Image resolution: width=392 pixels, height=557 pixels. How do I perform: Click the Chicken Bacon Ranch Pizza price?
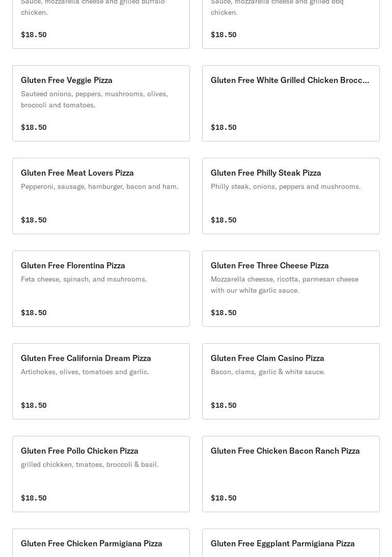(x=223, y=498)
